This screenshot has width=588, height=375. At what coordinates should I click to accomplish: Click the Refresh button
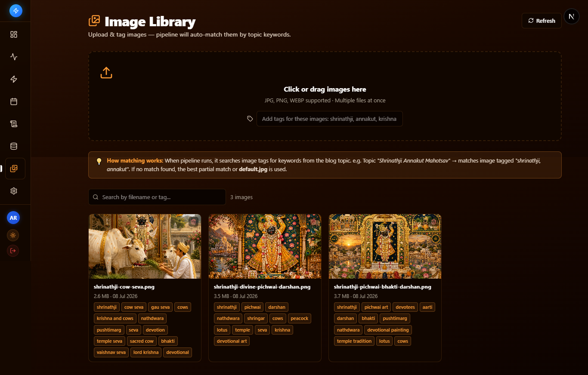click(542, 21)
